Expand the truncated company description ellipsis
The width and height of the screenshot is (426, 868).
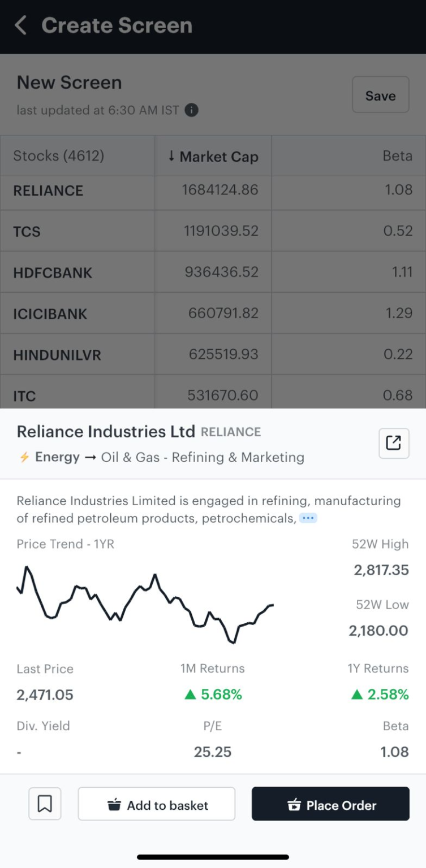click(x=308, y=518)
